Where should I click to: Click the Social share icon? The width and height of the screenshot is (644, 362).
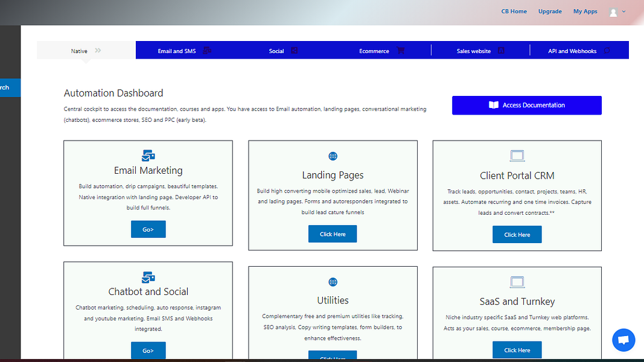(x=294, y=51)
